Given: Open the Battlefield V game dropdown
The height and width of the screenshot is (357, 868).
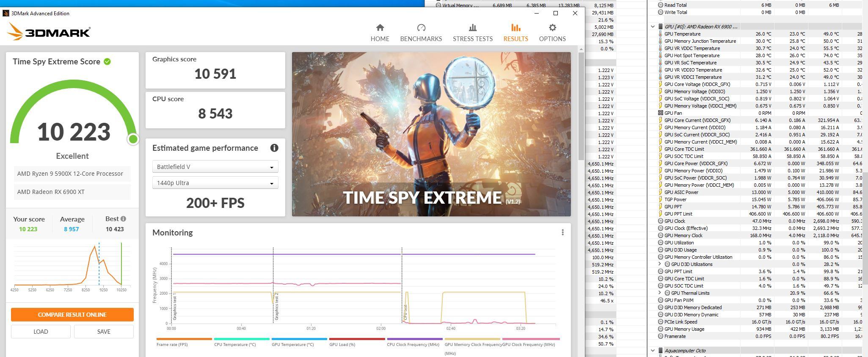Looking at the screenshot, I should tap(215, 167).
